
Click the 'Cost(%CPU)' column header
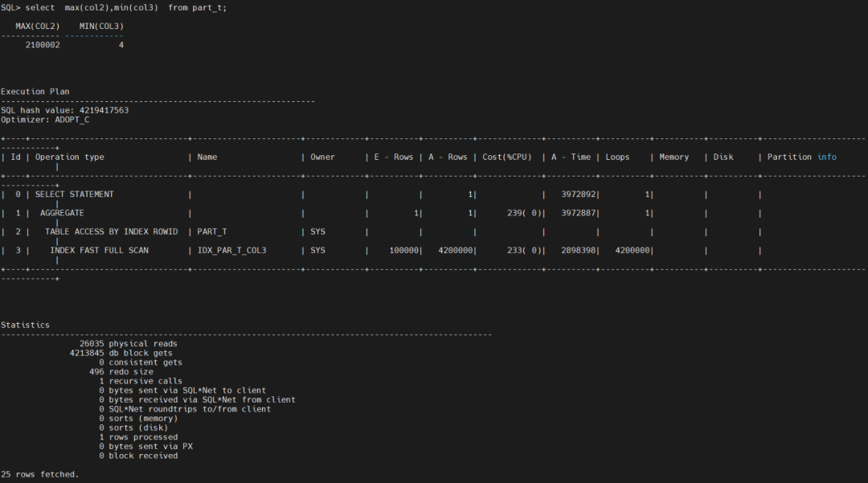pyautogui.click(x=506, y=158)
